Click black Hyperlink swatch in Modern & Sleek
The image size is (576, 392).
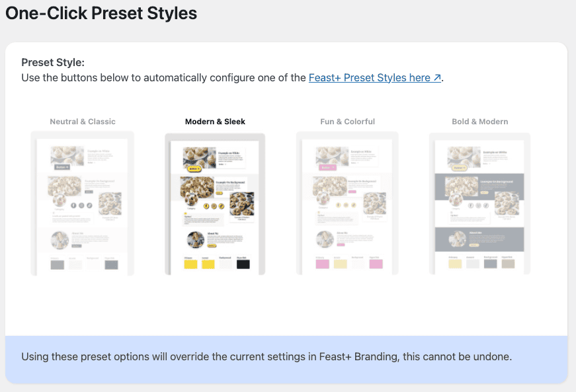coord(243,264)
